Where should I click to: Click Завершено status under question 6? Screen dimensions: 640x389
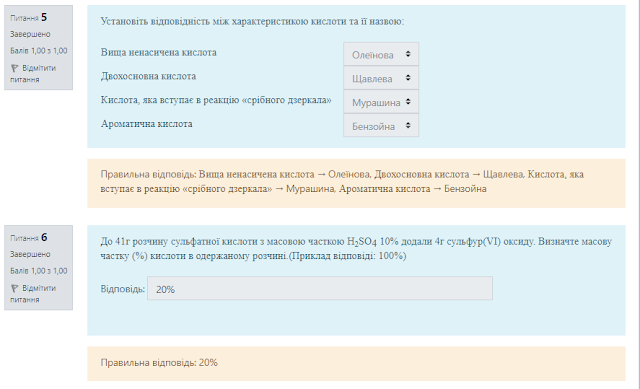[x=30, y=254]
